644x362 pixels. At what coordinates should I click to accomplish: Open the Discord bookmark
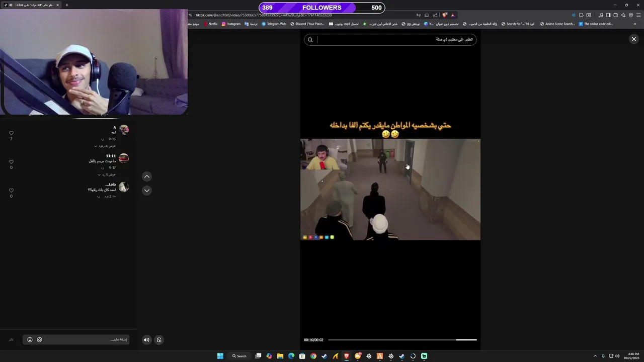tap(307, 24)
